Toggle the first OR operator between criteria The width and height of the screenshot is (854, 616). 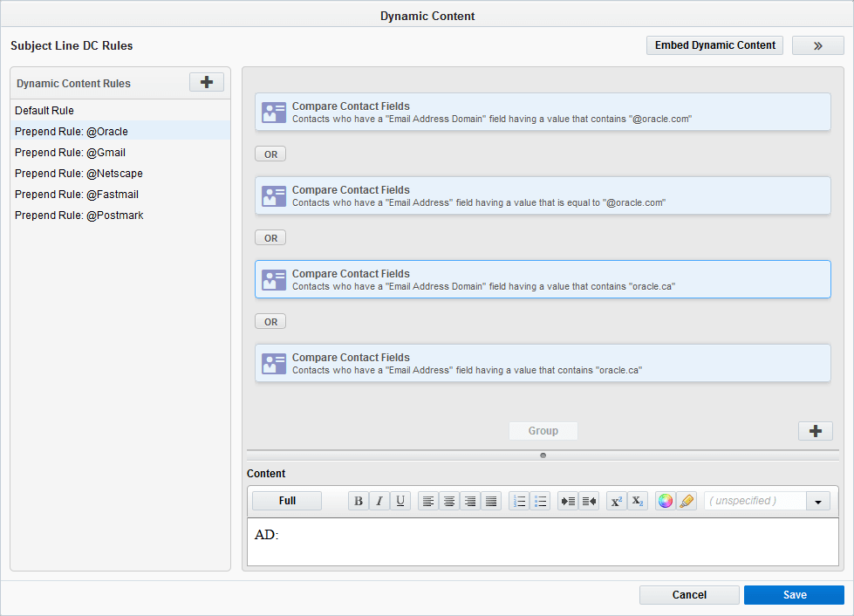[x=270, y=153]
